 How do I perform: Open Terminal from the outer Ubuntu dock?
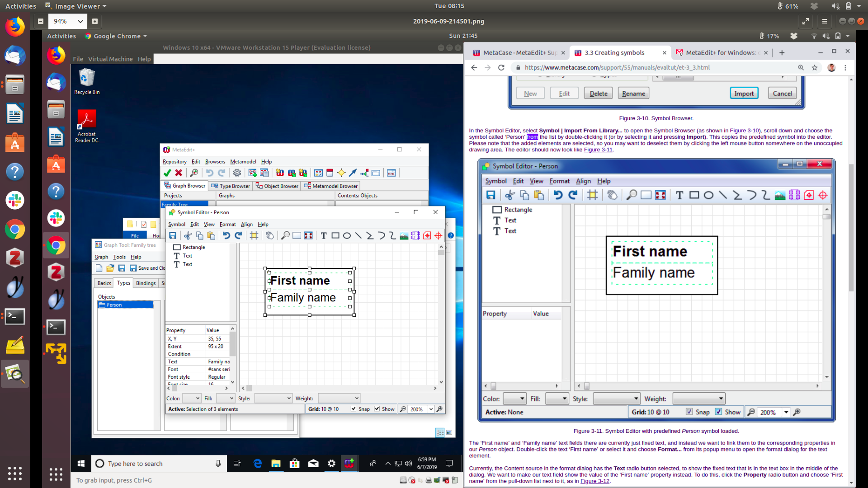coord(15,317)
